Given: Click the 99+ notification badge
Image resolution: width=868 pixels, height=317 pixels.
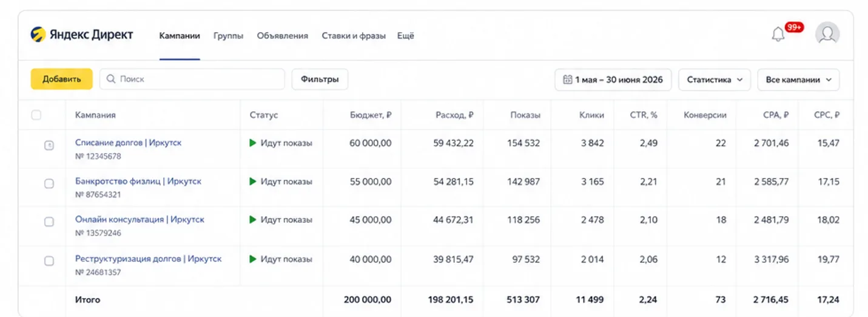Looking at the screenshot, I should 794,27.
